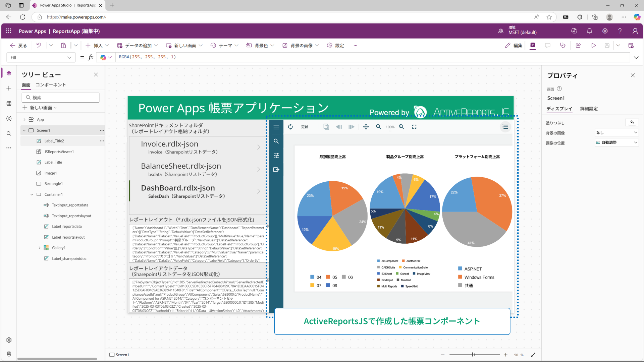This screenshot has height=362, width=644.
Task: Click the canvas zoom slider
Action: tap(474, 355)
